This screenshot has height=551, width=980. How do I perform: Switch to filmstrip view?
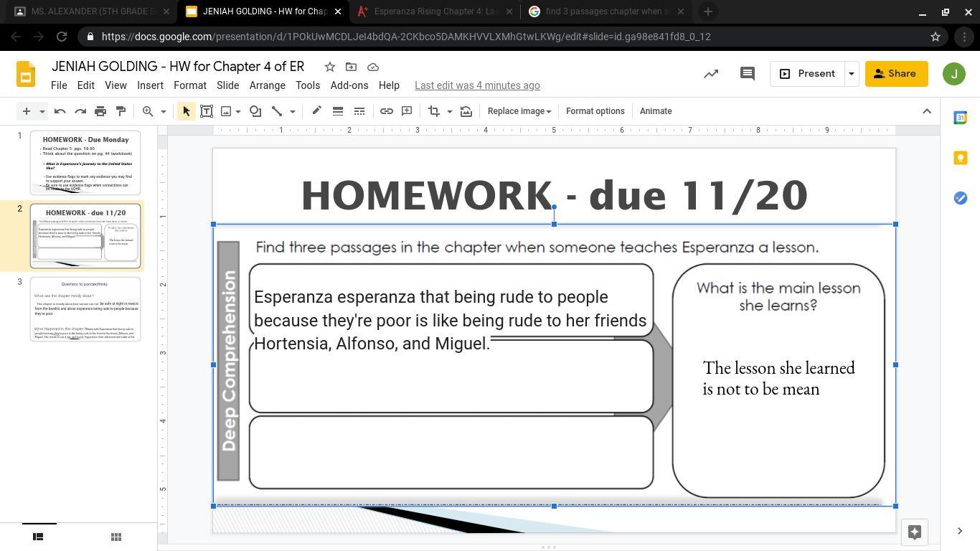point(38,537)
